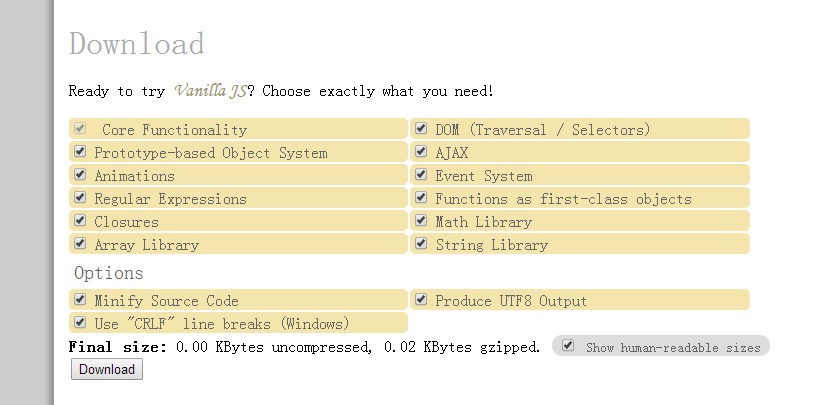Click the Download button

pos(107,369)
